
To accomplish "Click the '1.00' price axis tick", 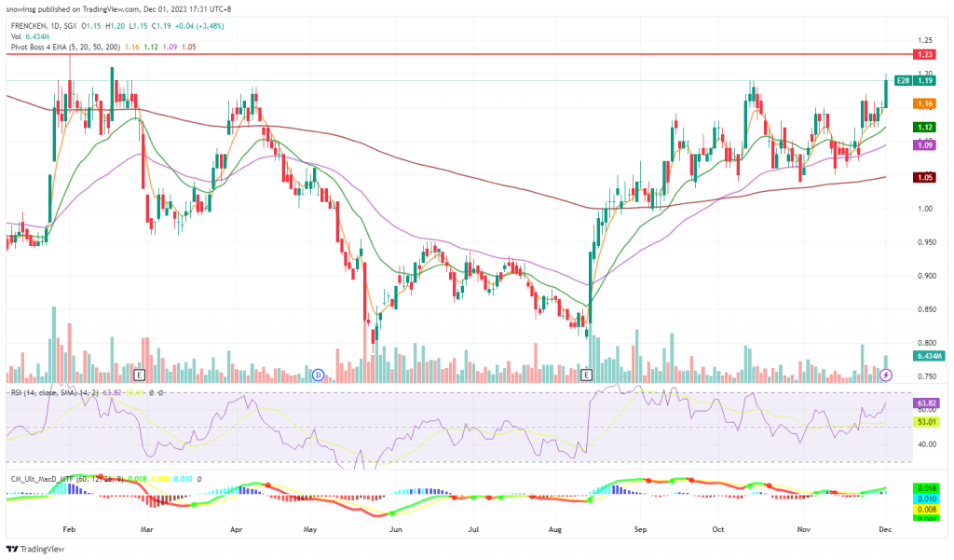I will 925,209.
